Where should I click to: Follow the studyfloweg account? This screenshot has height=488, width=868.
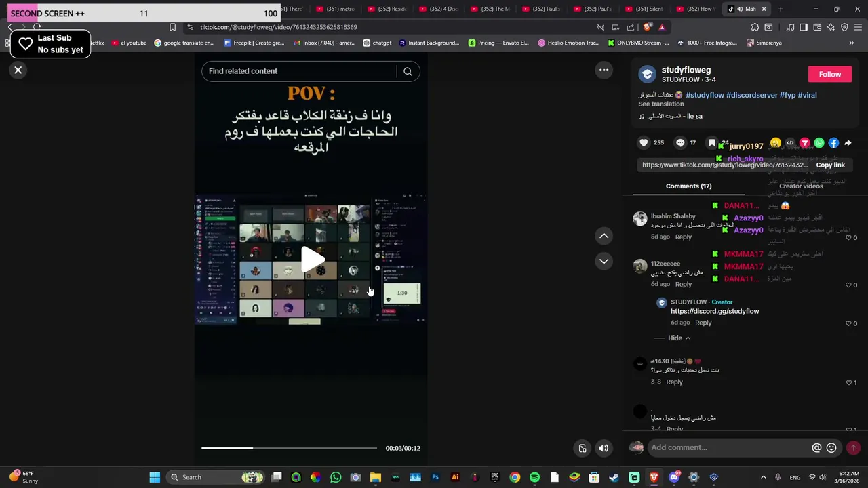pyautogui.click(x=829, y=75)
